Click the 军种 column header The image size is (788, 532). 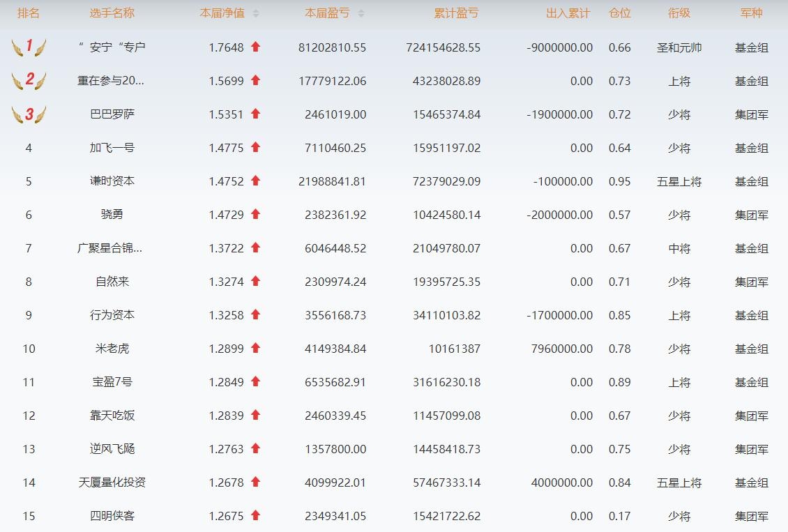coord(751,13)
